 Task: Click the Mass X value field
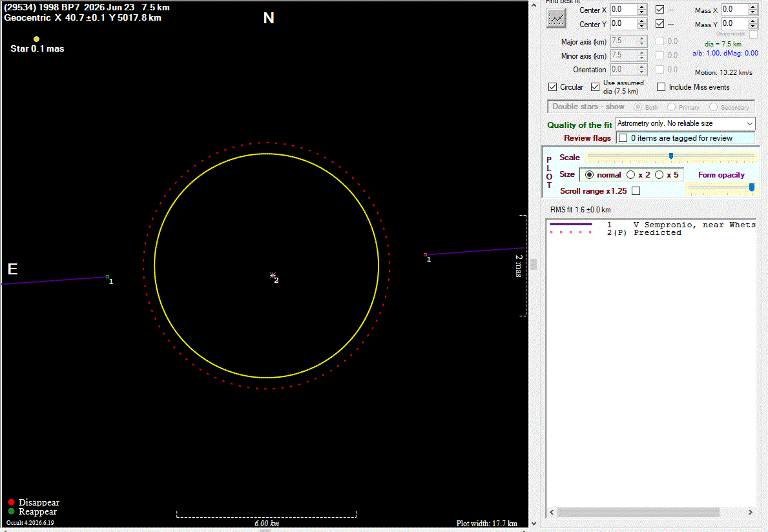[734, 9]
